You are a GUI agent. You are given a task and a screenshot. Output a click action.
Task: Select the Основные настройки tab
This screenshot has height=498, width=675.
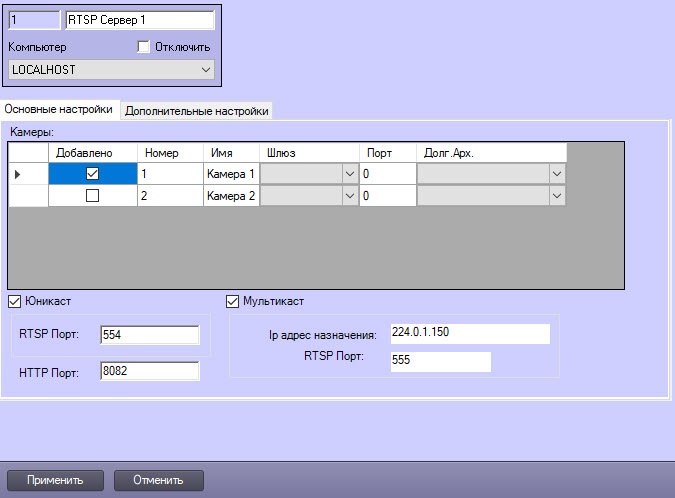(x=59, y=109)
